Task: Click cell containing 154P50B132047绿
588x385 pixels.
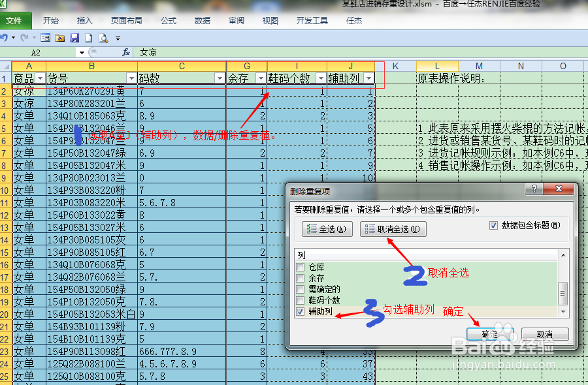Action: click(92, 153)
